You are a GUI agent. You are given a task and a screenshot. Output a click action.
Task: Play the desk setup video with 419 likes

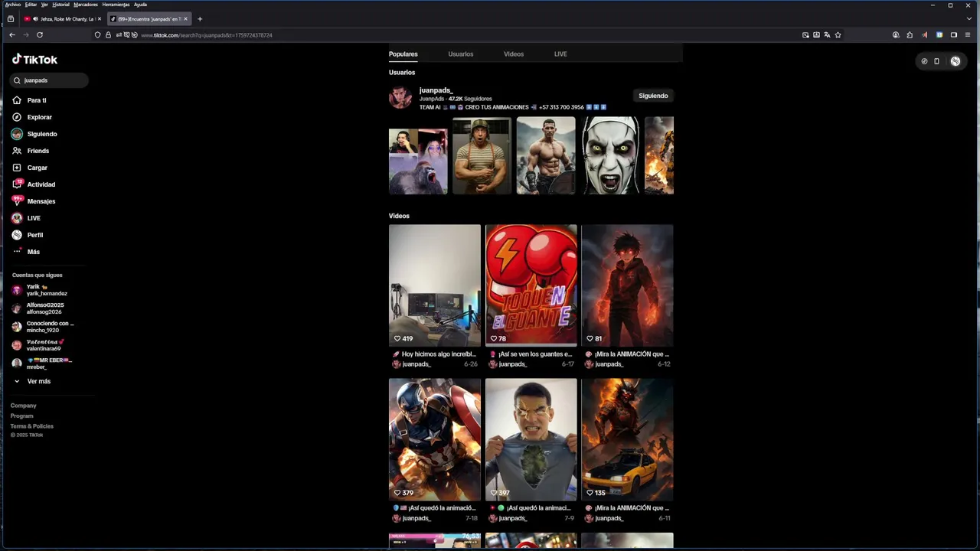(434, 285)
